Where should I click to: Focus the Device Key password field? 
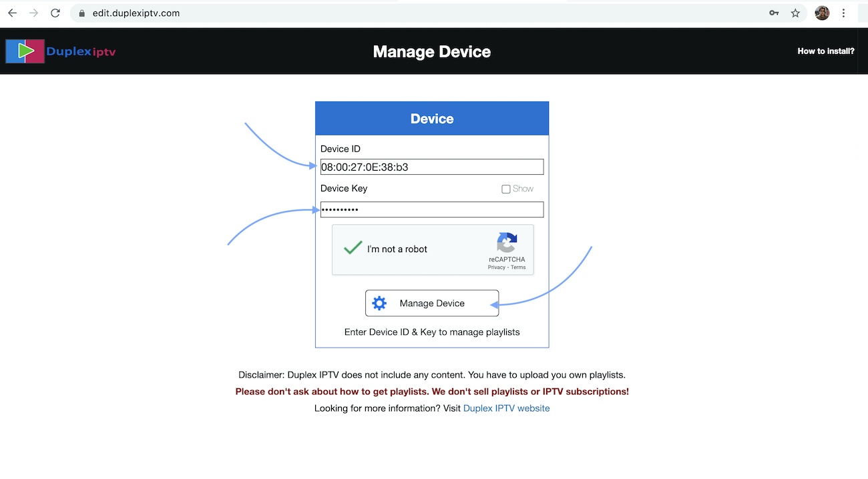(x=432, y=209)
